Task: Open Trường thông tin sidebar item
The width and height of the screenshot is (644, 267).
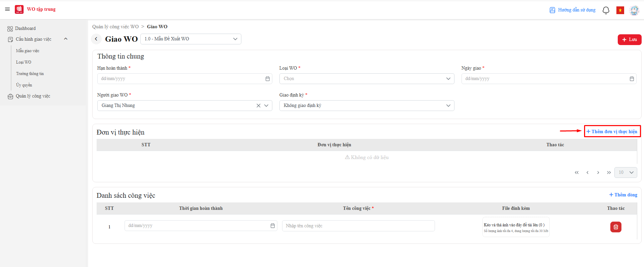Action: [x=30, y=74]
